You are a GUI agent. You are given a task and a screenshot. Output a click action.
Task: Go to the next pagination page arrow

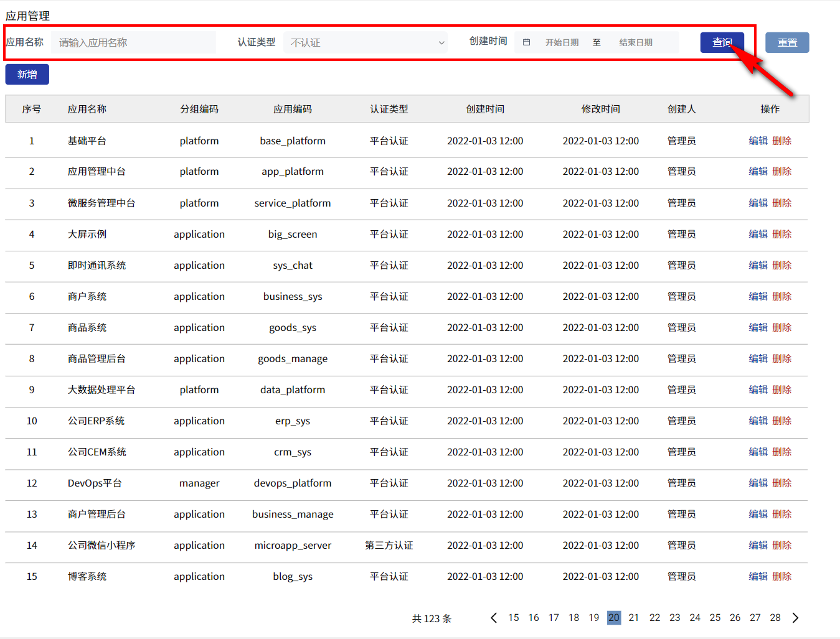click(795, 618)
